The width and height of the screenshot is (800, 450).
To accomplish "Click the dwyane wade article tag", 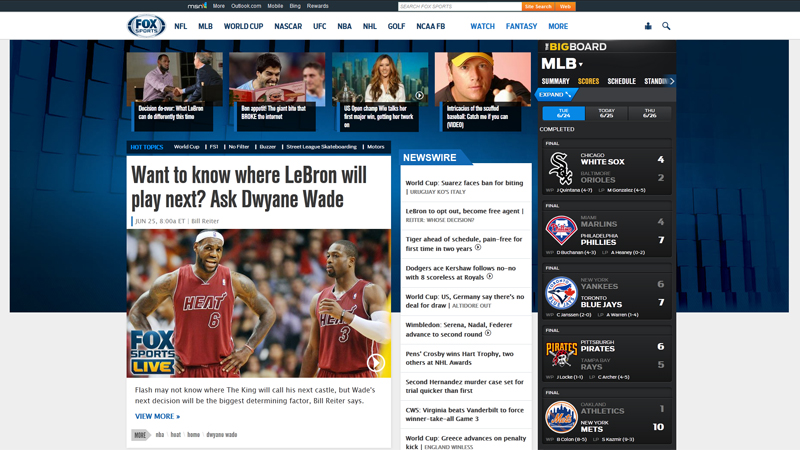I will click(x=221, y=435).
